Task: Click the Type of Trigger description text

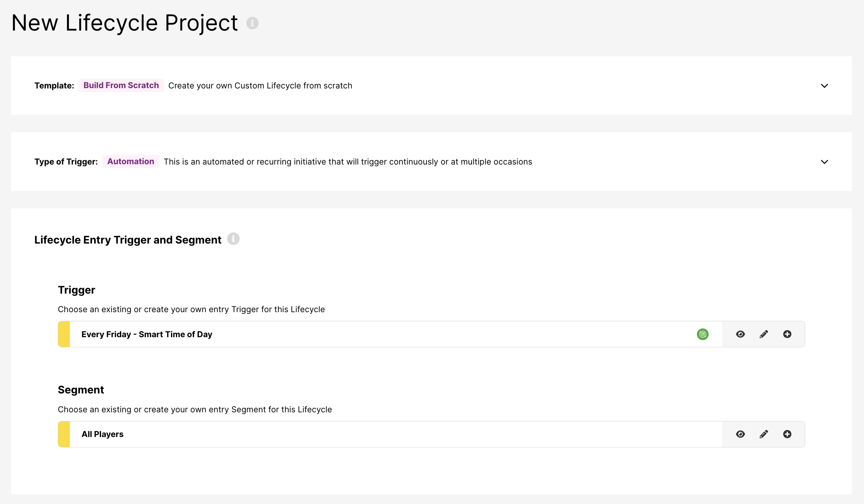Action: click(x=348, y=162)
